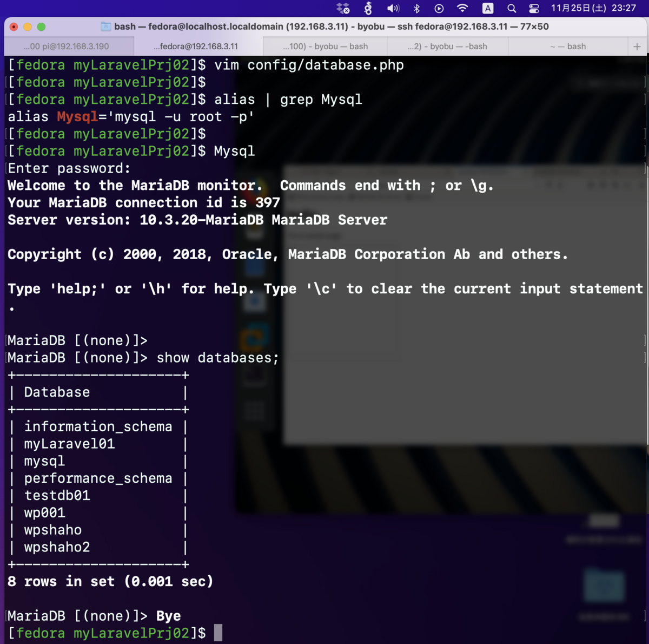The image size is (649, 644).
Task: Click the 'Enter password:' line
Action: tap(69, 168)
